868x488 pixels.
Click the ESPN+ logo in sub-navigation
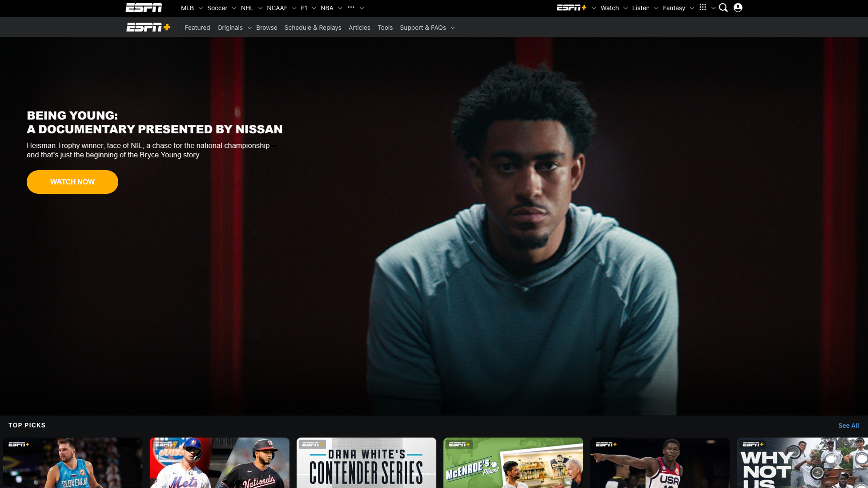coord(148,28)
